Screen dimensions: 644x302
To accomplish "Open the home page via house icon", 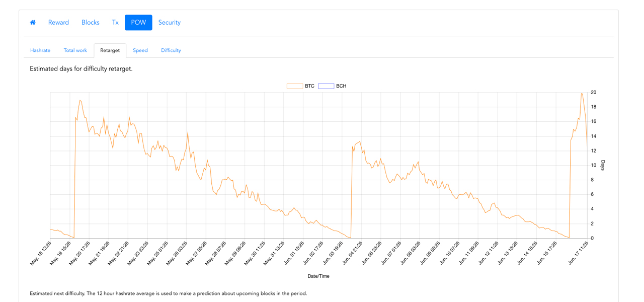I will point(33,23).
